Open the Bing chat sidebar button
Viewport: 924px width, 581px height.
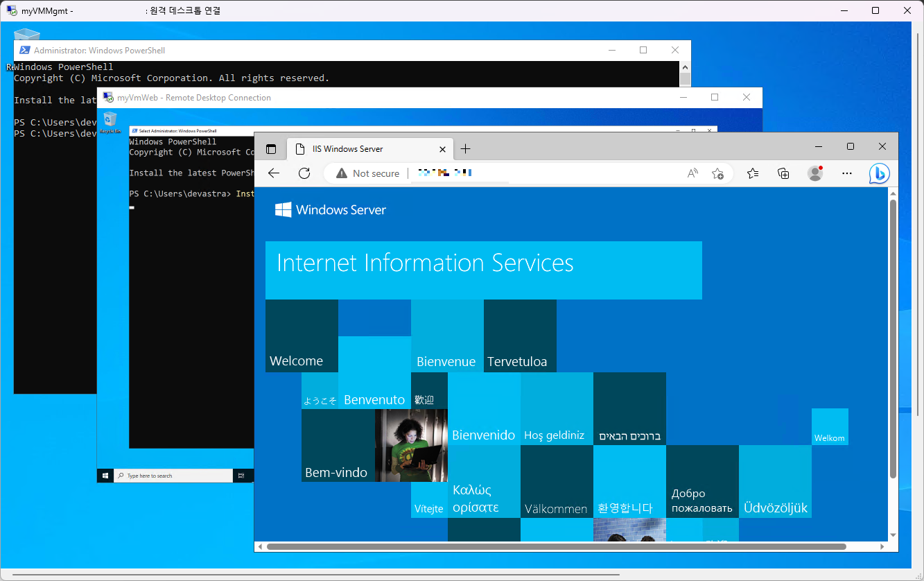click(880, 173)
